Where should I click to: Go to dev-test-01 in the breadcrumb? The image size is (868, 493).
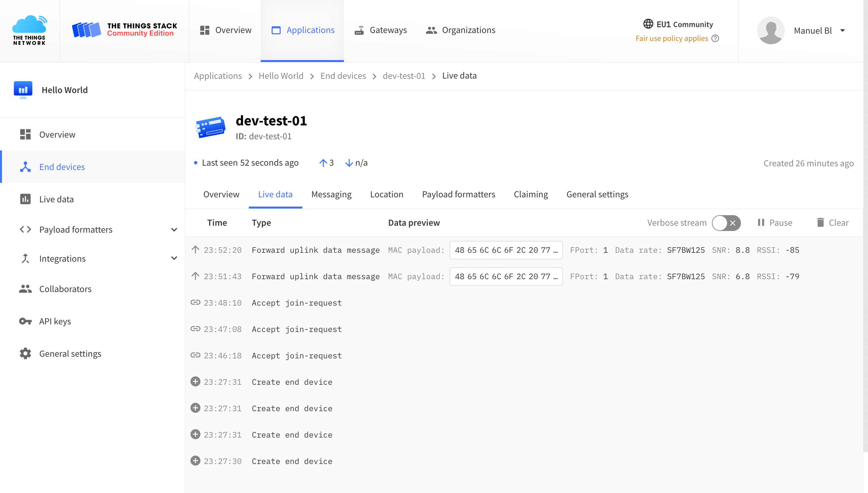click(404, 76)
